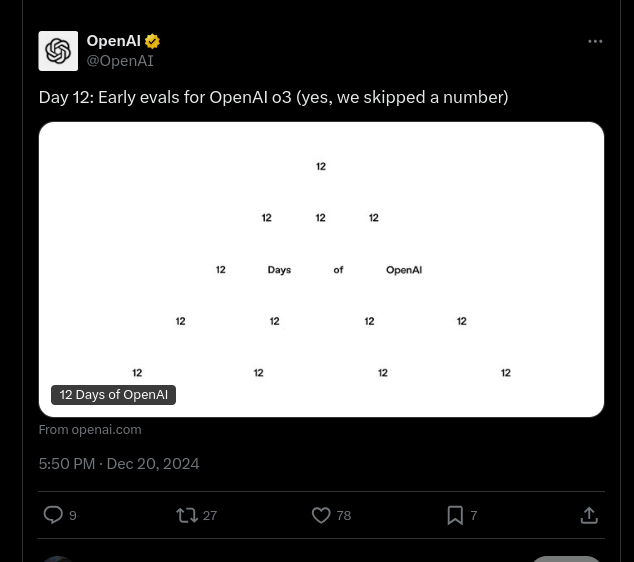Viewport: 634px width, 562px height.
Task: Click the repost count of 27
Action: point(210,516)
